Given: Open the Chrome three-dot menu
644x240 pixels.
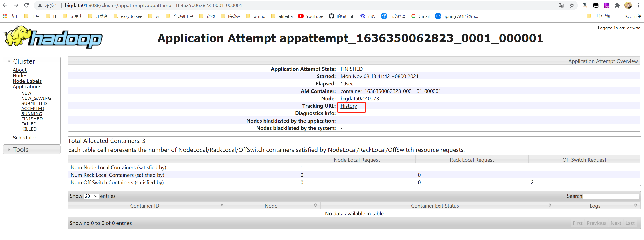Looking at the screenshot, I should click(x=638, y=6).
